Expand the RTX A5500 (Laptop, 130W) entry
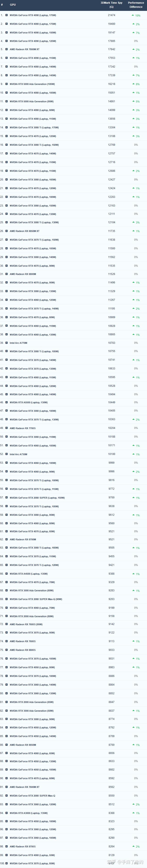147x868 pixels. pyautogui.click(x=6, y=402)
